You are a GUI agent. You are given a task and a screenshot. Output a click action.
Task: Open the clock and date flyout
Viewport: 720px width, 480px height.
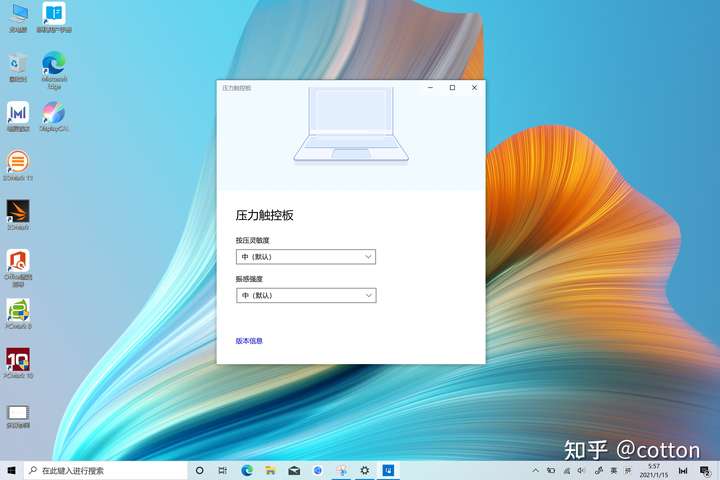click(654, 470)
